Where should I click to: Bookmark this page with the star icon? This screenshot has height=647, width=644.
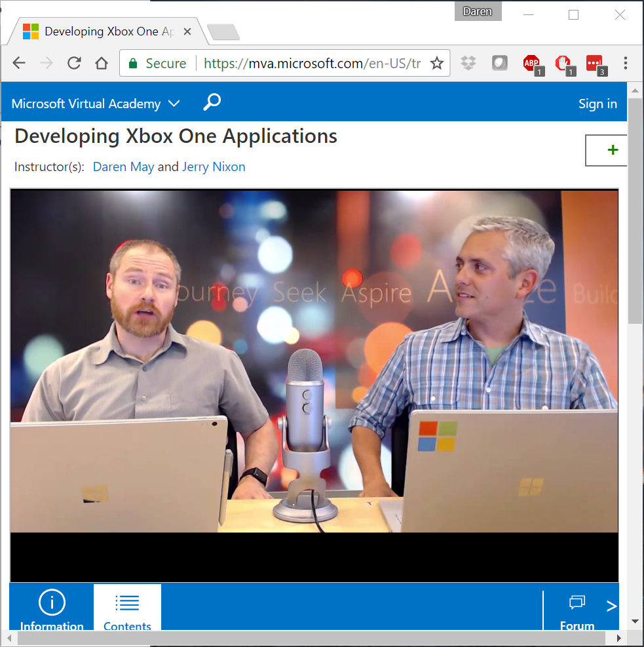click(x=436, y=63)
